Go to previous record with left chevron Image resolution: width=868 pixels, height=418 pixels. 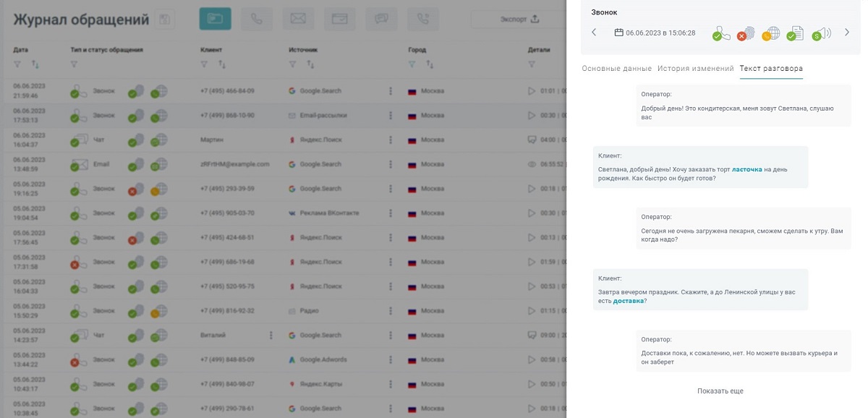coord(594,33)
